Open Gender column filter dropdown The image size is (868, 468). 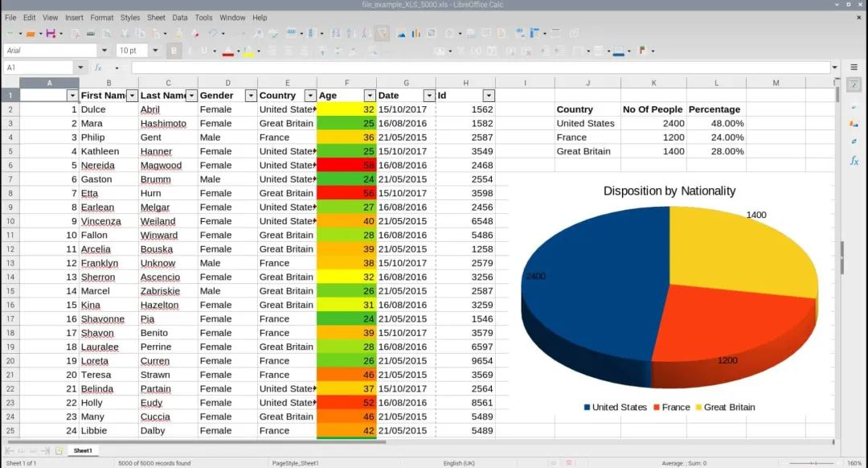click(x=251, y=95)
